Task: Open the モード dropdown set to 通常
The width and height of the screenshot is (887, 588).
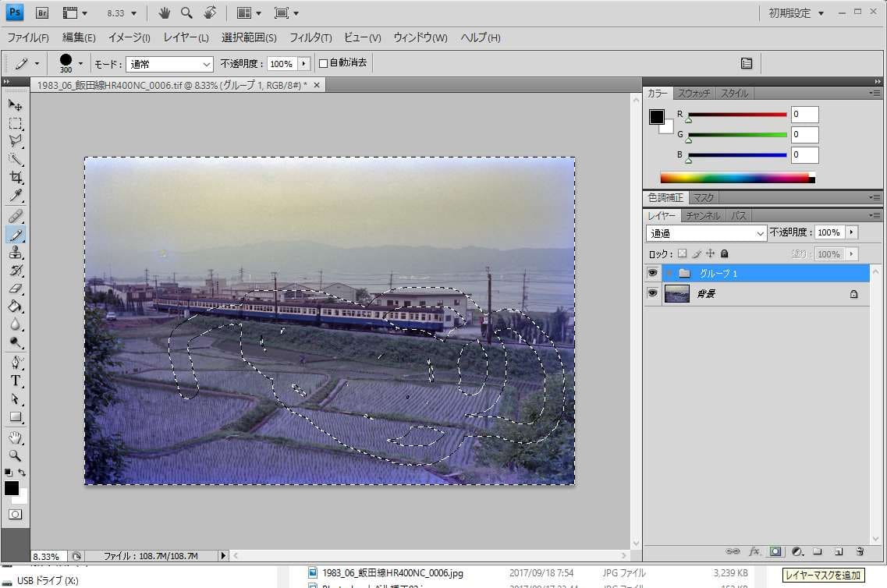Action: coord(170,64)
